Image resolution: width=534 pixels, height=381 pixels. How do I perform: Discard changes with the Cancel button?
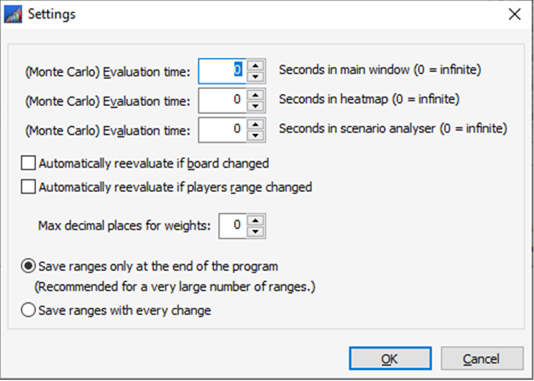coord(482,359)
